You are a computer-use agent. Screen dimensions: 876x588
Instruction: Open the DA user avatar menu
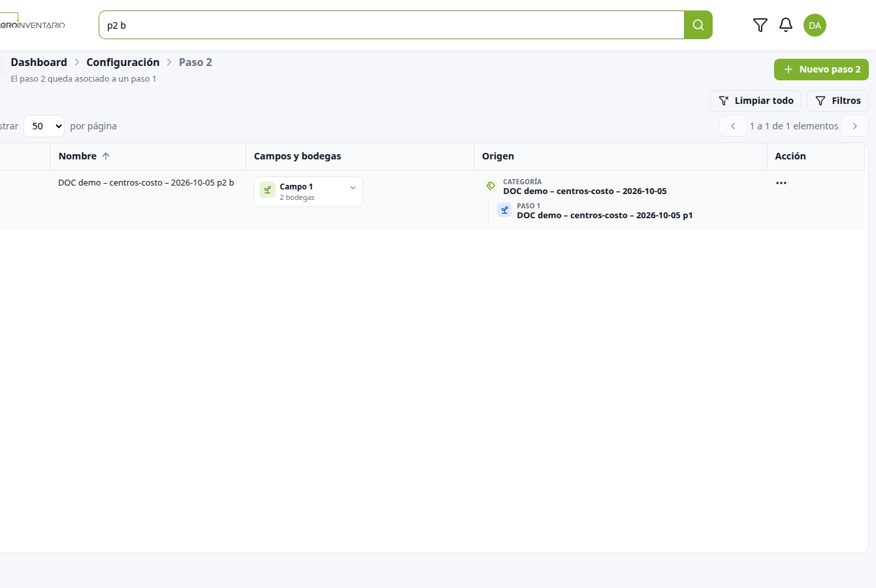pyautogui.click(x=815, y=25)
